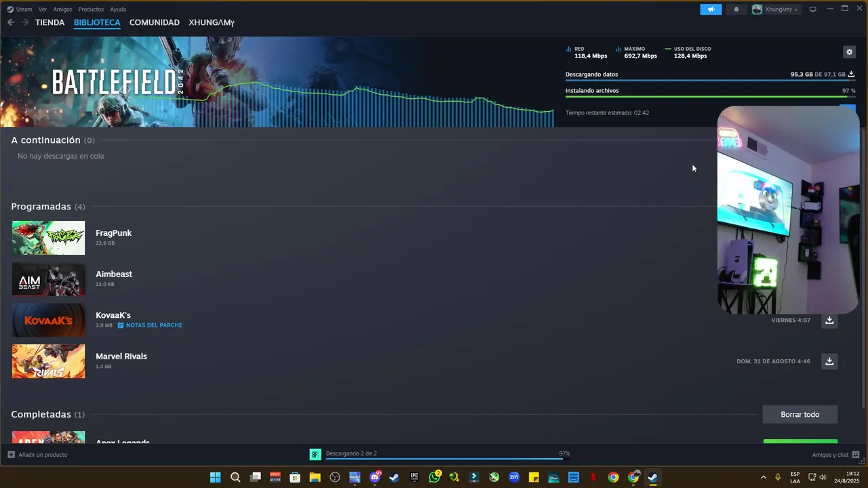Open the Aimbeast game thumbnail
This screenshot has width=868, height=488.
click(x=49, y=279)
